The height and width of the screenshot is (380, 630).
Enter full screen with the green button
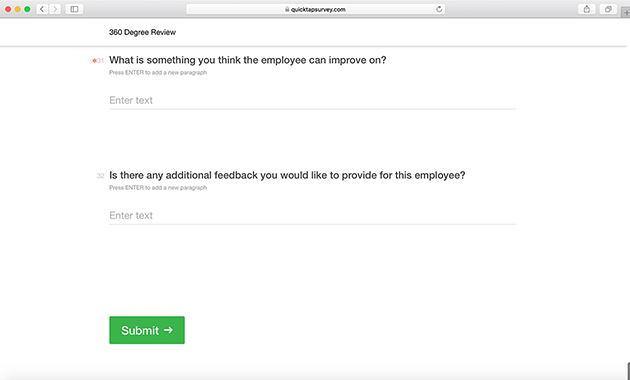pyautogui.click(x=27, y=9)
